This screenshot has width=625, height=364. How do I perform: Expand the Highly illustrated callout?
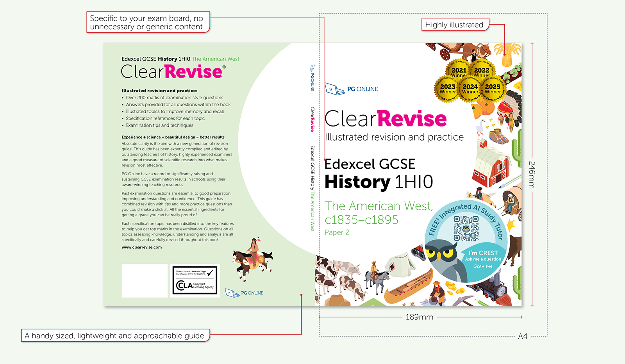454,25
